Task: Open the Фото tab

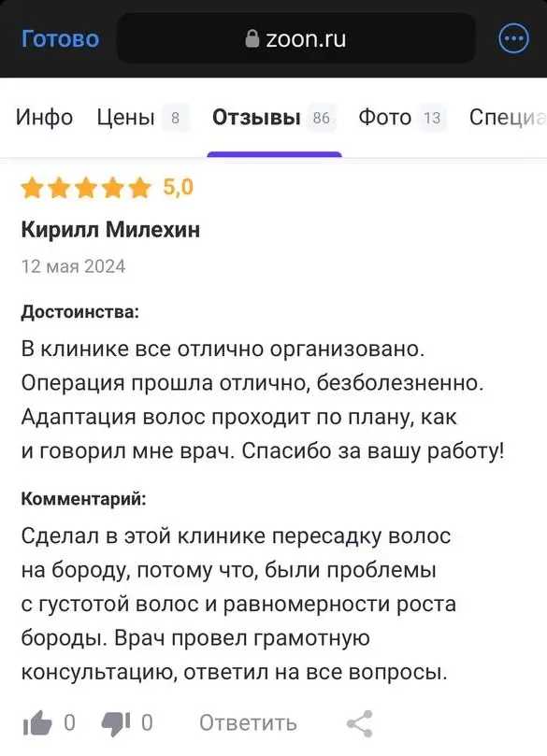Action: (384, 117)
